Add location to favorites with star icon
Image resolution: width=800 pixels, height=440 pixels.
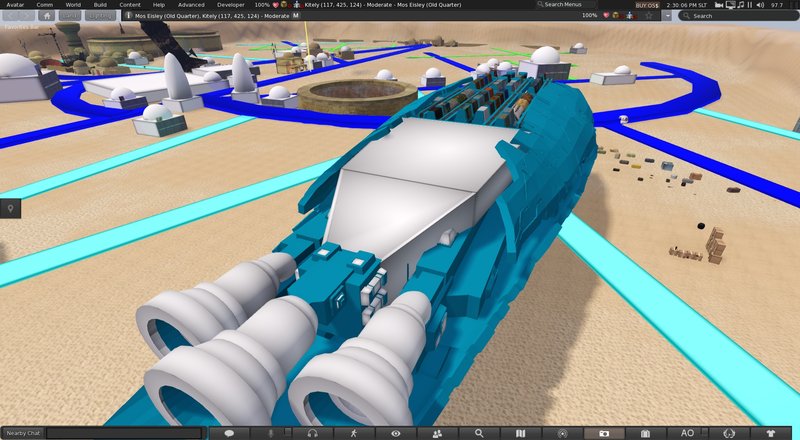pos(649,16)
